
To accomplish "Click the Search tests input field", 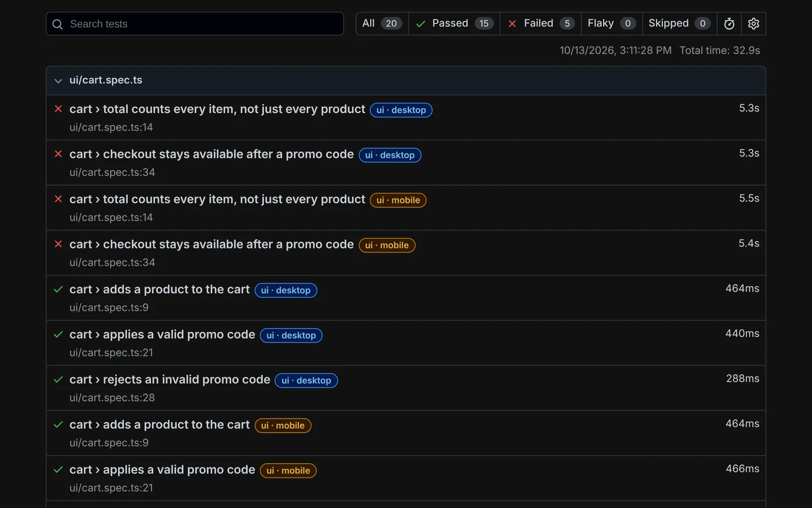I will coord(194,24).
